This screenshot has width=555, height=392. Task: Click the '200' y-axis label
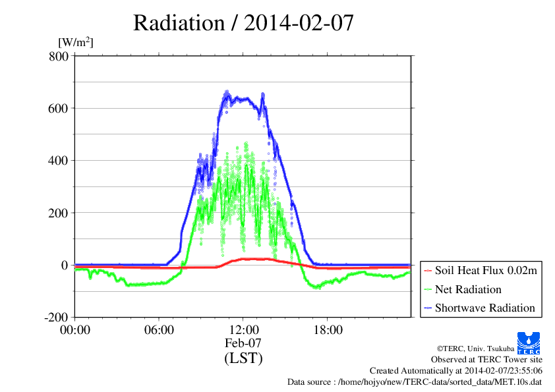point(58,213)
